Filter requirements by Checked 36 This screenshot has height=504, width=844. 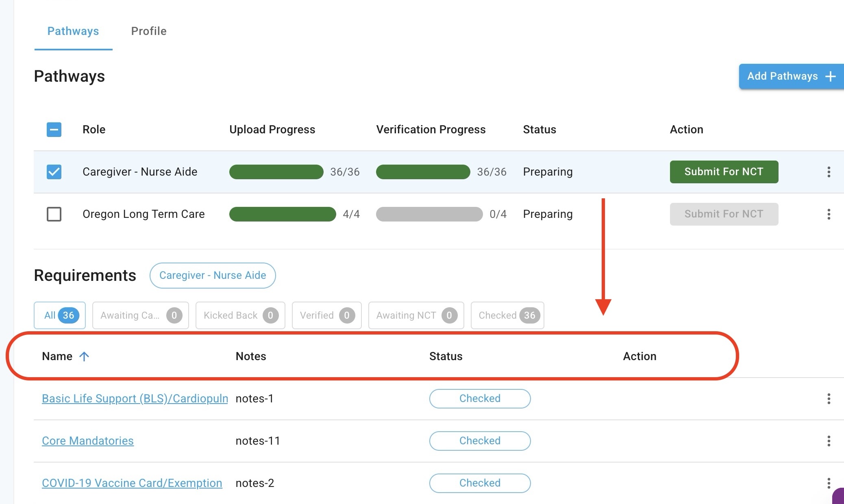[x=507, y=315]
